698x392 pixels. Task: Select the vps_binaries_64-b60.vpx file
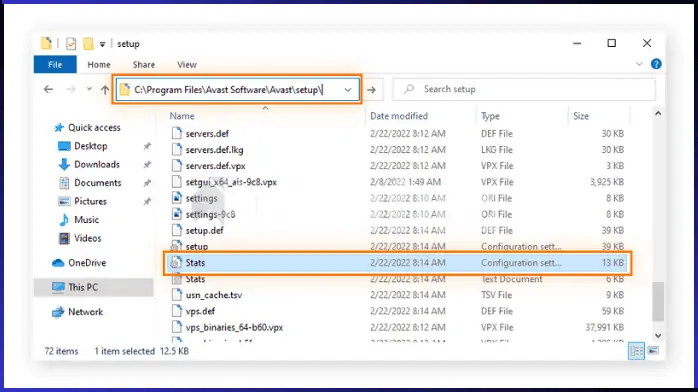click(234, 327)
